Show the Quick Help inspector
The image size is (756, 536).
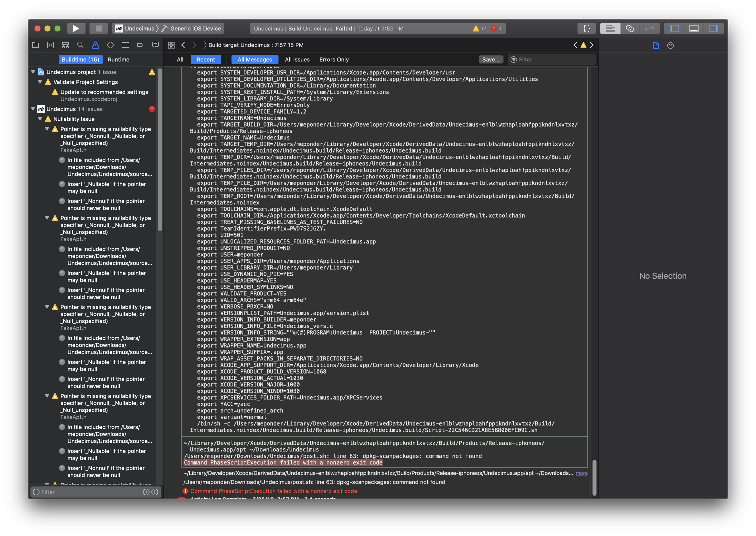tap(670, 45)
